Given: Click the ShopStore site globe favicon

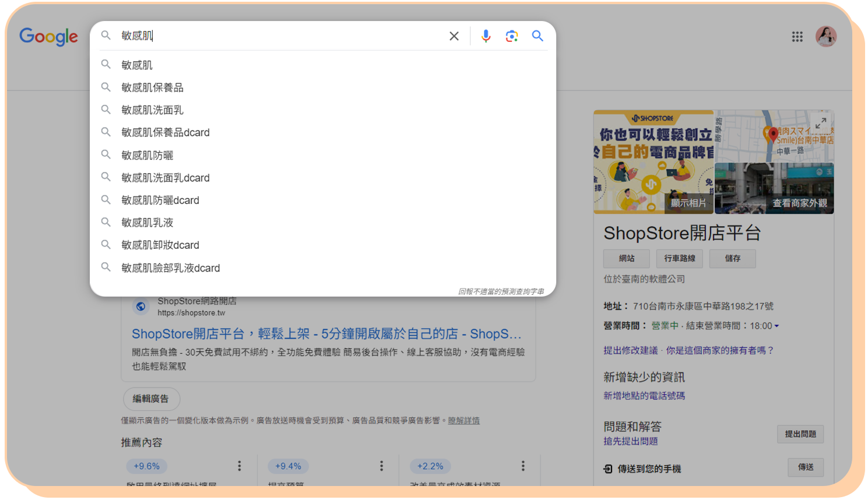Looking at the screenshot, I should pyautogui.click(x=140, y=307).
